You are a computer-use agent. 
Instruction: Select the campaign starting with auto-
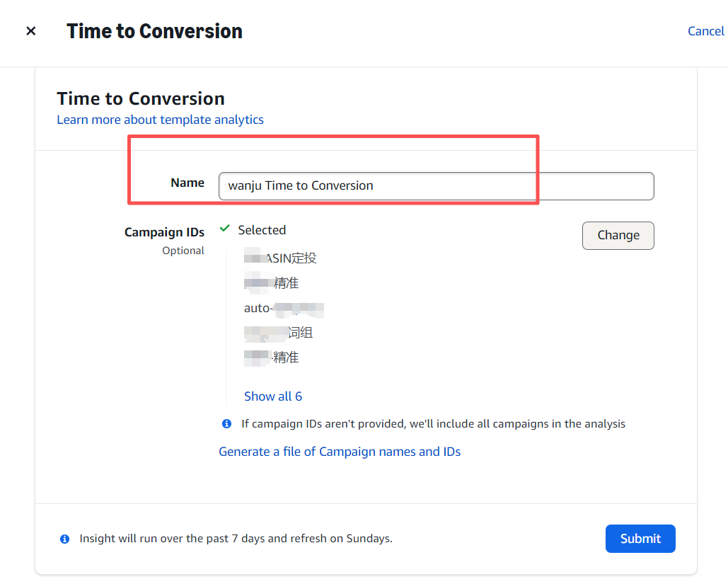click(284, 308)
